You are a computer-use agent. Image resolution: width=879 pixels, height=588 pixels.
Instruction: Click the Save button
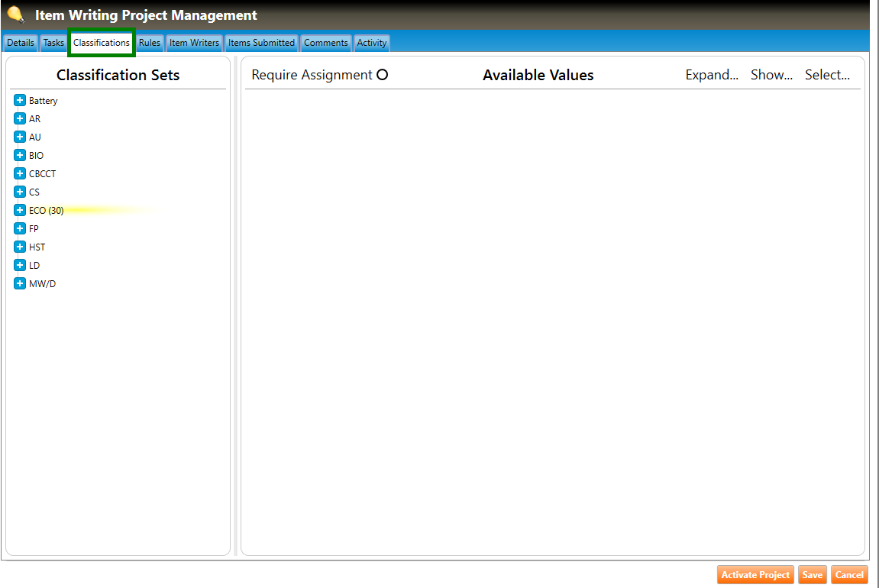[812, 575]
